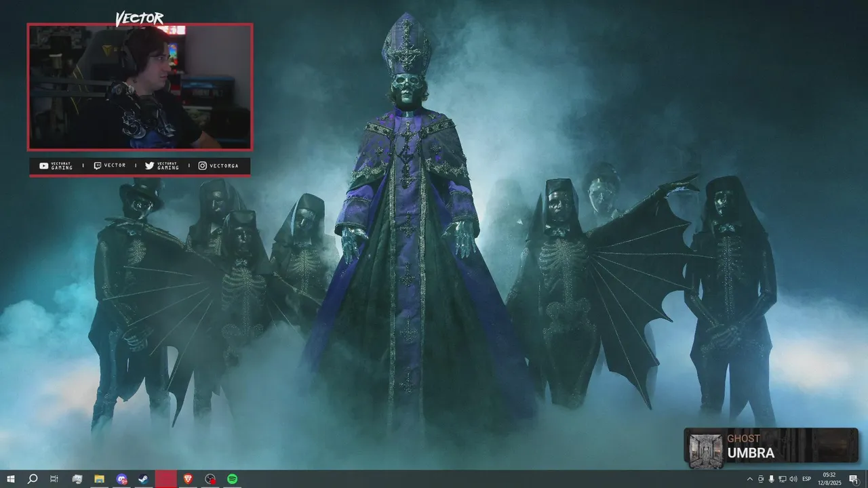Open the volume speaker tray icon
The height and width of the screenshot is (488, 868).
(793, 479)
